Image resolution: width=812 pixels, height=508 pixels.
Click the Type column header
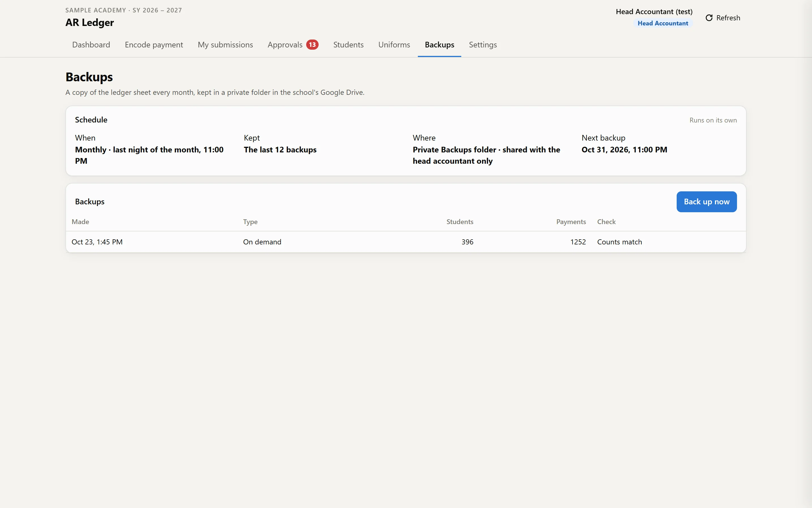point(250,222)
